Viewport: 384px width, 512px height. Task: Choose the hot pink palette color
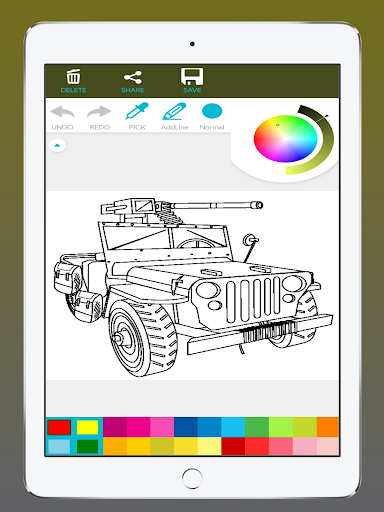pos(138,427)
